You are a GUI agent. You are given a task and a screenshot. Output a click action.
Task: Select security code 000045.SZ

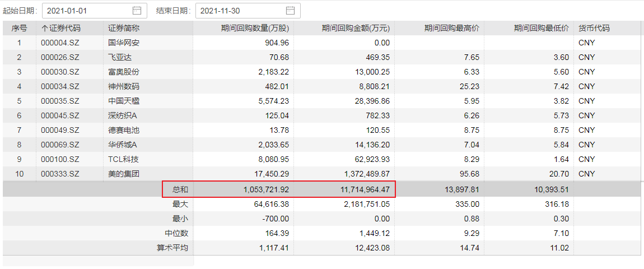point(60,115)
